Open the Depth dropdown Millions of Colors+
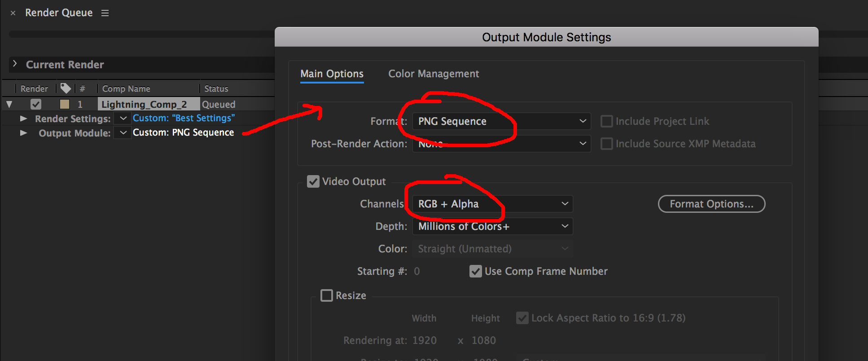This screenshot has width=868, height=361. (492, 226)
